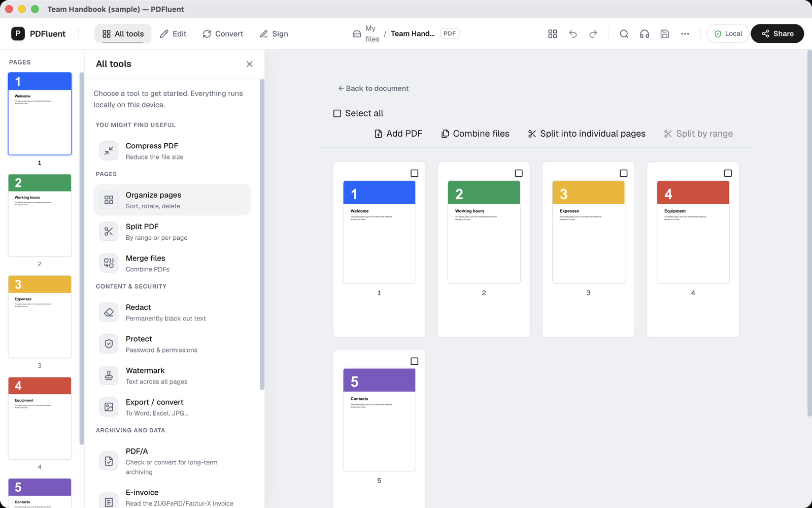Select the Watermark stamp icon

109,375
